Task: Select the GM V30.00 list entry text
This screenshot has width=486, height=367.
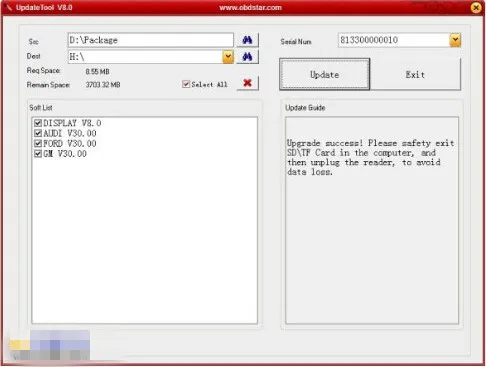Action: [65, 154]
